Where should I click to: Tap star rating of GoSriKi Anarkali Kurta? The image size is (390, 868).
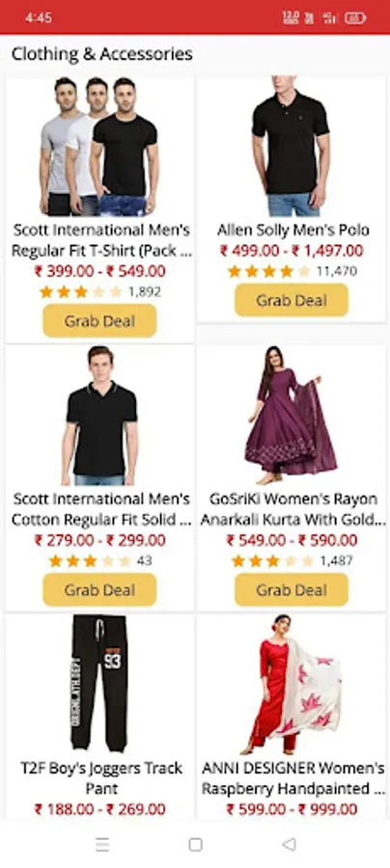pos(272,560)
